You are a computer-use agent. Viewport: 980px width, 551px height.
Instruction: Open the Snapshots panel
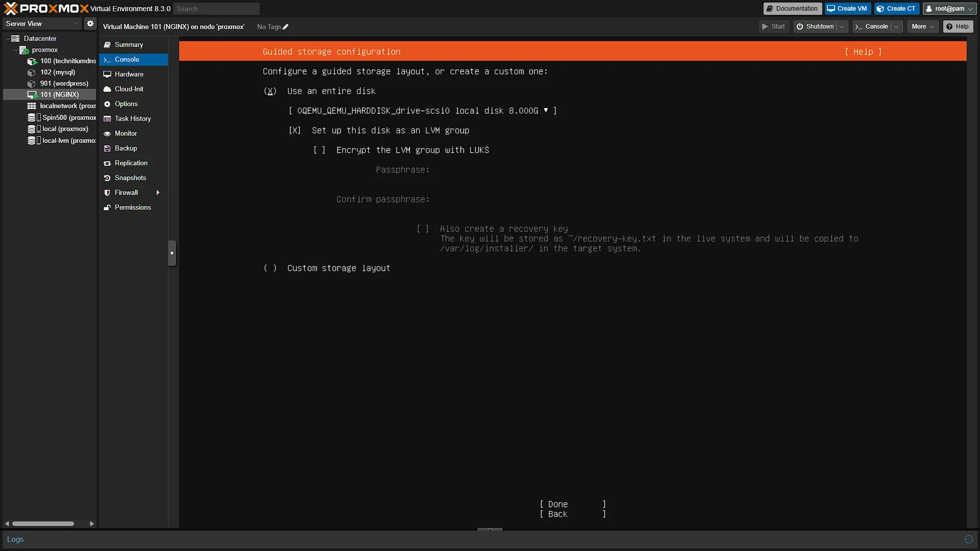point(133,178)
